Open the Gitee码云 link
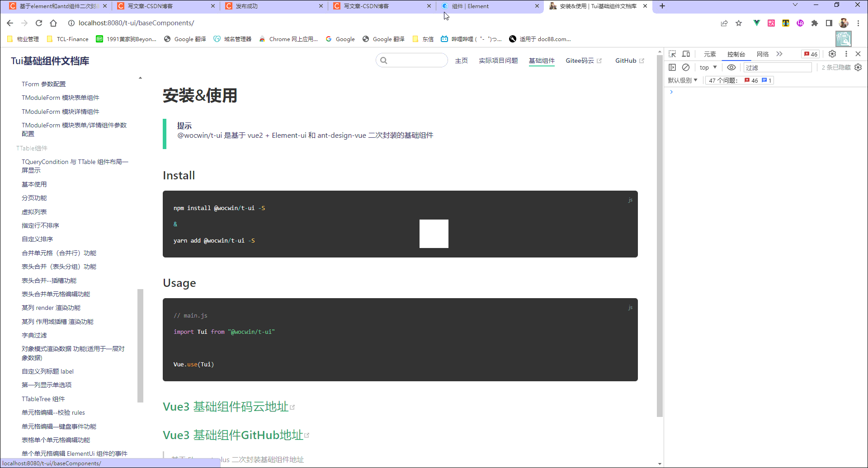This screenshot has height=468, width=868. tap(581, 61)
